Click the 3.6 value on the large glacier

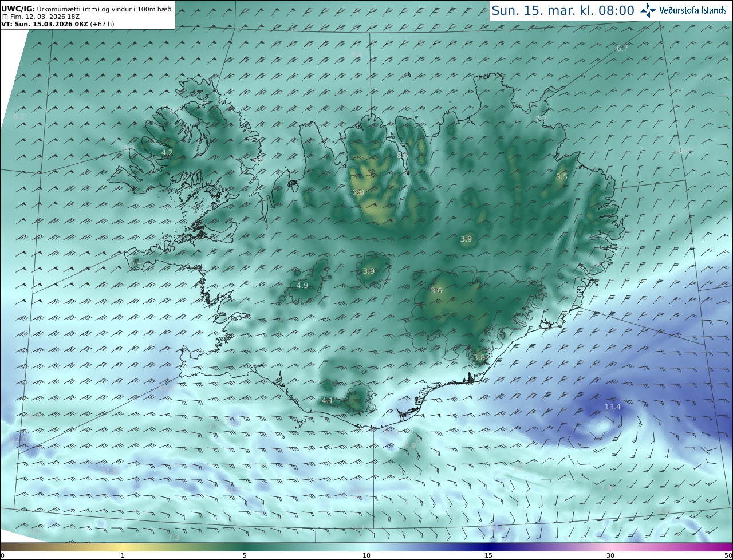[x=436, y=291]
